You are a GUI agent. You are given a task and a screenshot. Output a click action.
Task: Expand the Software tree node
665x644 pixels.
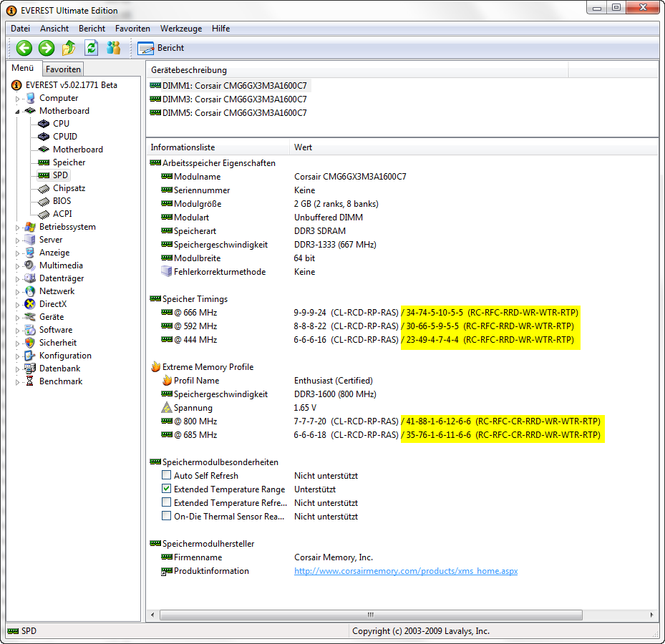click(x=17, y=331)
